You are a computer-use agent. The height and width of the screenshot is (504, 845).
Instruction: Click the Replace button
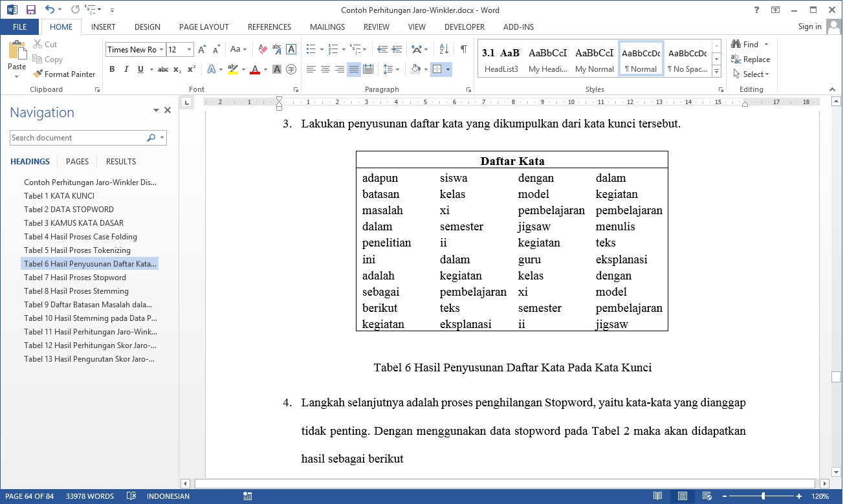[x=751, y=60]
